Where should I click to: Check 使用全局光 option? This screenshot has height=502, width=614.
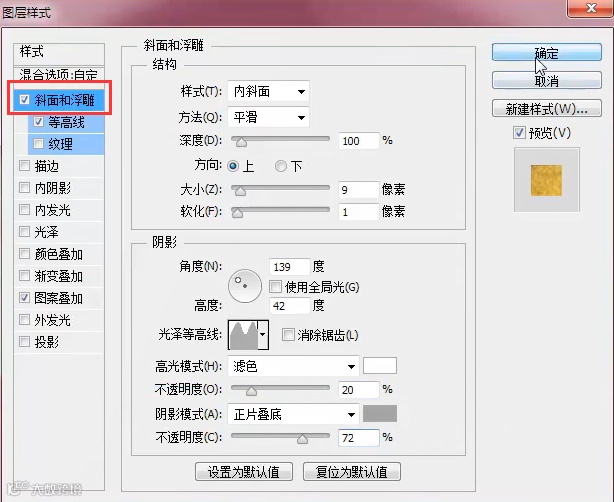click(x=275, y=287)
